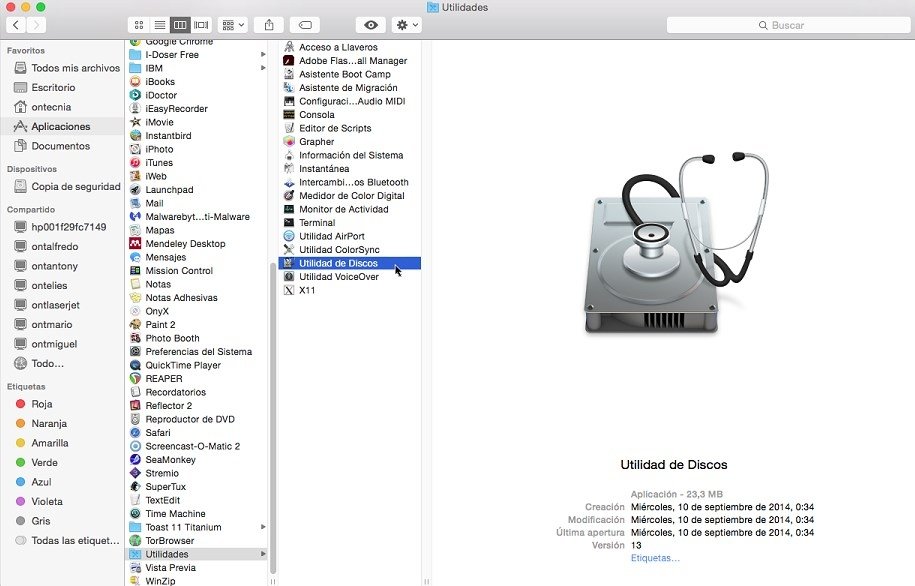
Task: Switch to list view
Action: 159,25
